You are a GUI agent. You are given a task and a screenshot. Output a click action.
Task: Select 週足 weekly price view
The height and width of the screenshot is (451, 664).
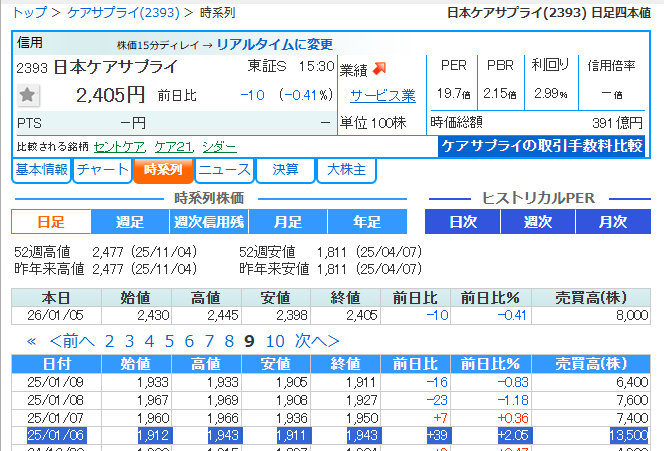[130, 221]
